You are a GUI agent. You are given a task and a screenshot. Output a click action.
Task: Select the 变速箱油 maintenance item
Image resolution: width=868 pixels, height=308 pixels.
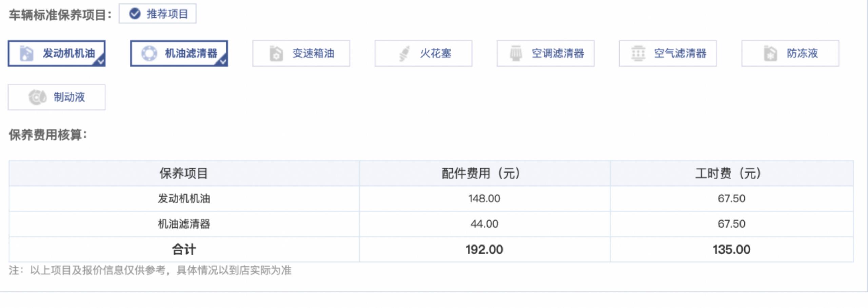pyautogui.click(x=301, y=53)
